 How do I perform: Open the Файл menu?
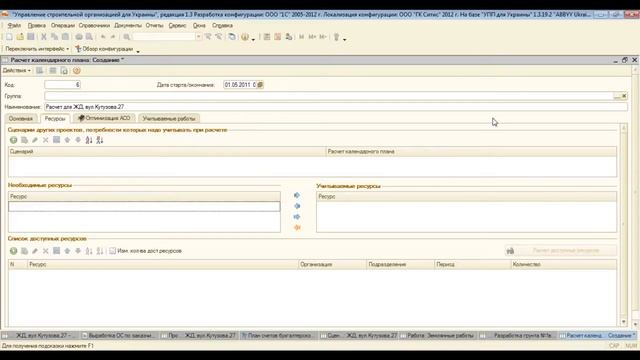coord(14,25)
